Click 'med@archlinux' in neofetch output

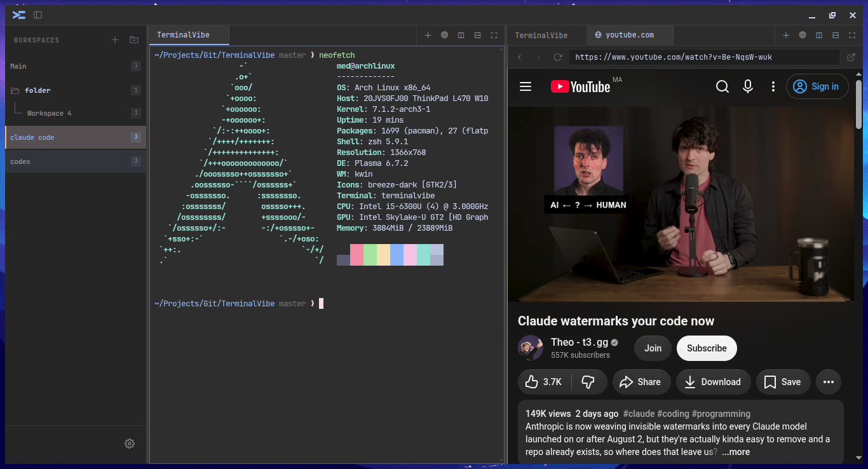pos(365,66)
